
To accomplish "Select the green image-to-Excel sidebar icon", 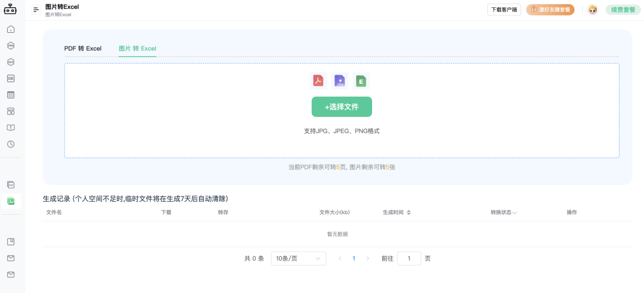I will point(11,201).
